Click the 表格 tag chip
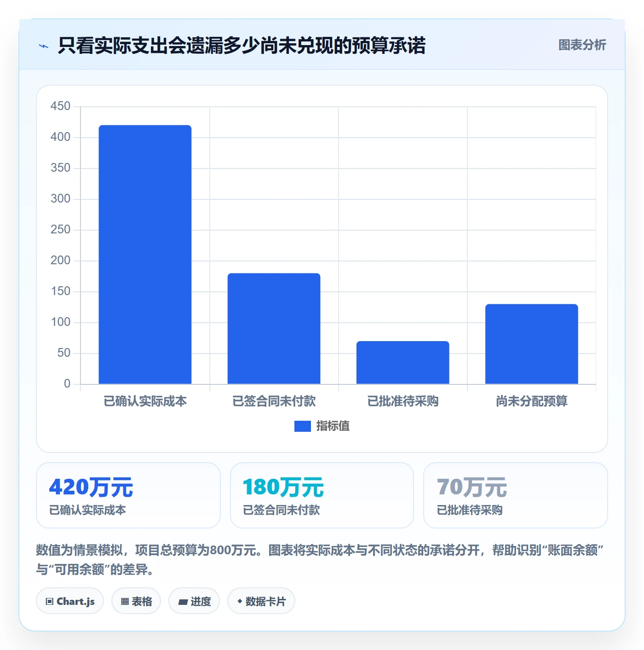This screenshot has width=644, height=650. click(x=136, y=601)
